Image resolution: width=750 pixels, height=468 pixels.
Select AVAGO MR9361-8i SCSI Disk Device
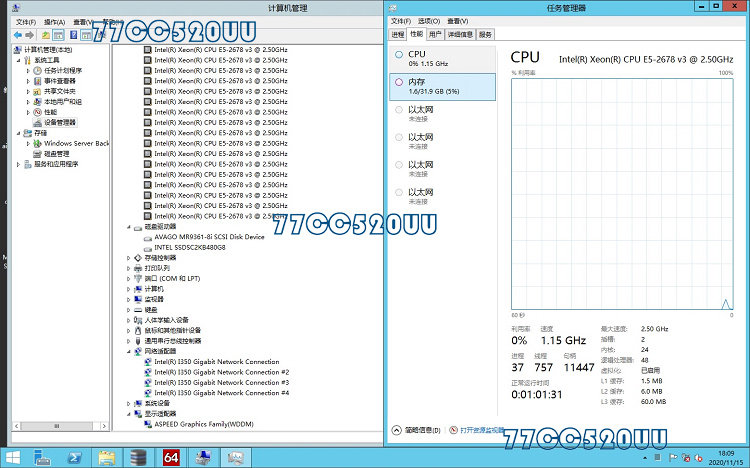tap(209, 237)
